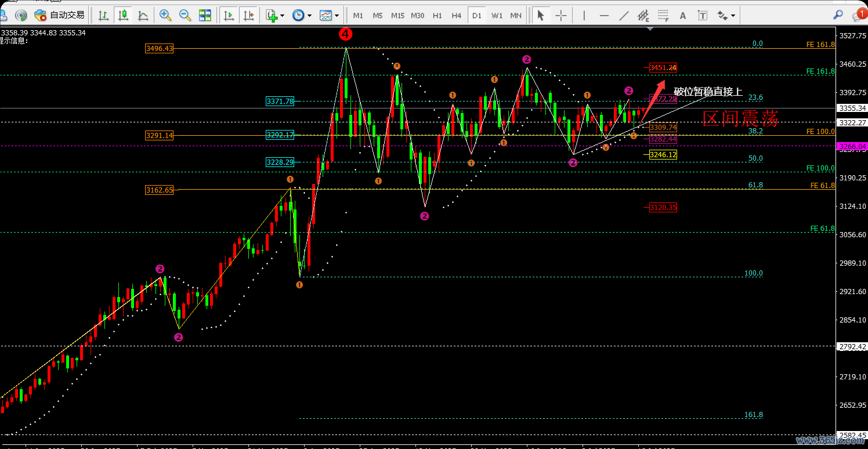Zoom in on the chart
The height and width of the screenshot is (449, 868).
(165, 16)
